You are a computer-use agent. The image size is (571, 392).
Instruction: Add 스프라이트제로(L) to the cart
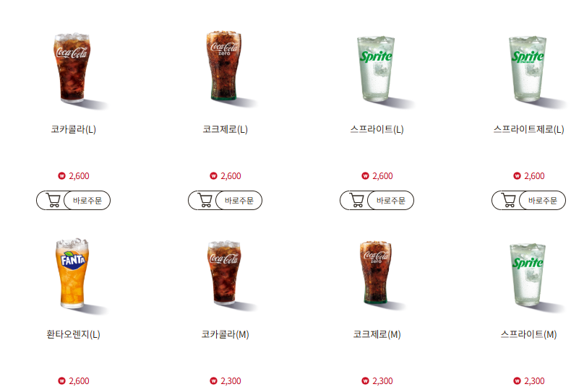click(x=509, y=201)
